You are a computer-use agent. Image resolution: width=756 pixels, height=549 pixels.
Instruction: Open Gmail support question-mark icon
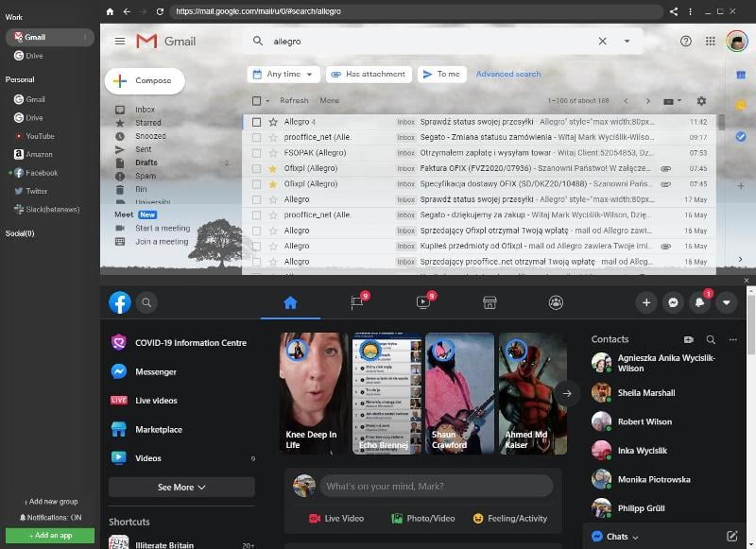coord(686,42)
